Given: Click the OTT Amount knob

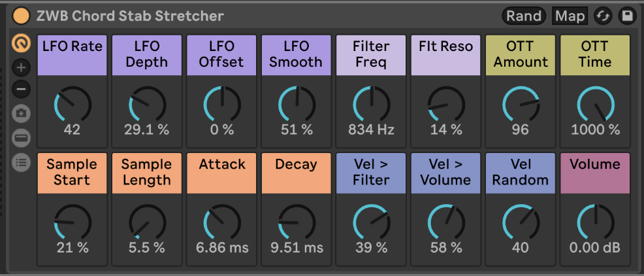Looking at the screenshot, I should [520, 105].
